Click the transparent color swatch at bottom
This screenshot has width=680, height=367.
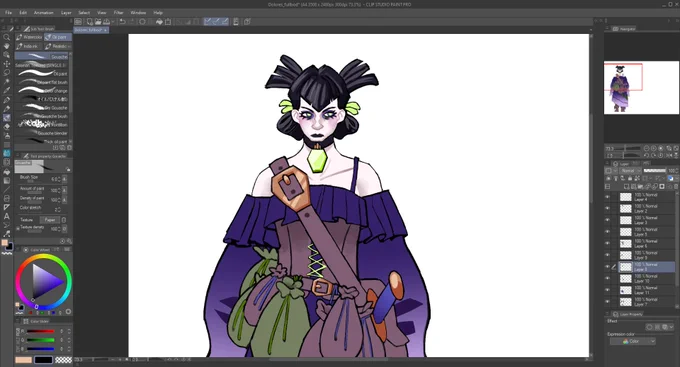(x=64, y=360)
